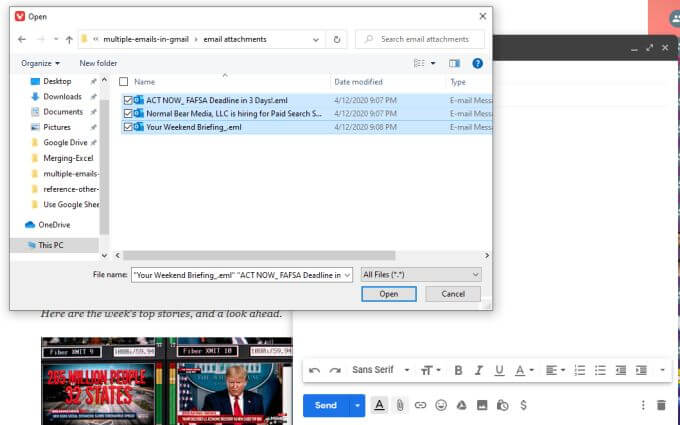680x425 pixels.
Task: Toggle the select-all checkbox beside Name
Action: [123, 81]
